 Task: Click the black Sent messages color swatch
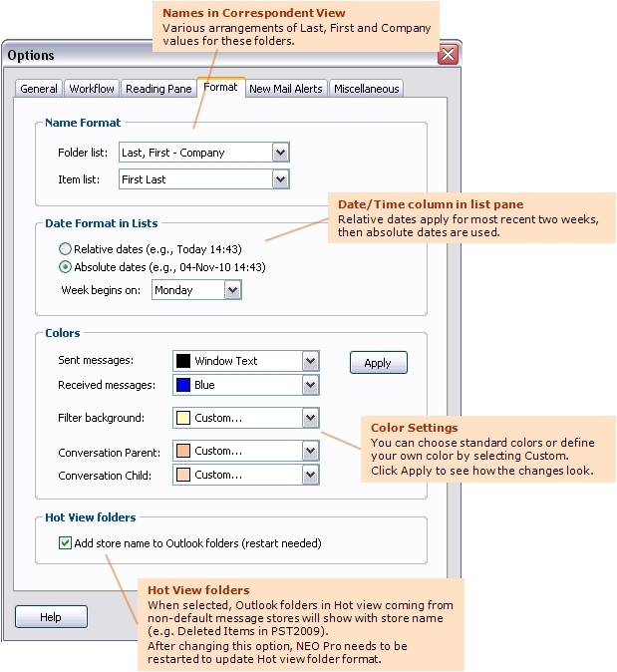pos(183,361)
